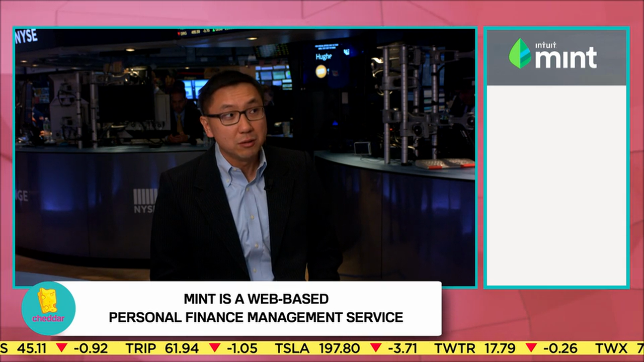Click the red down arrow before -0.26

pyautogui.click(x=531, y=348)
